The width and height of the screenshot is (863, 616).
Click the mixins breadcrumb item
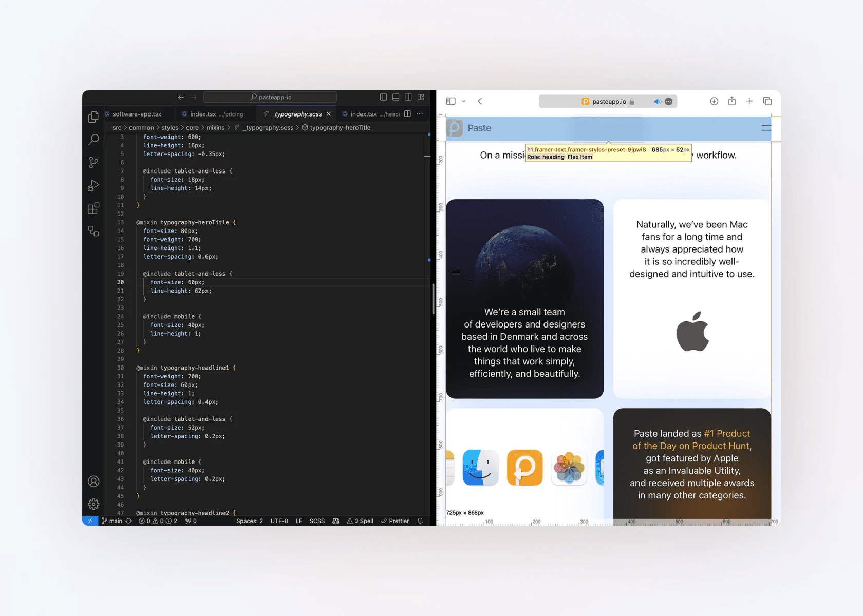[215, 128]
